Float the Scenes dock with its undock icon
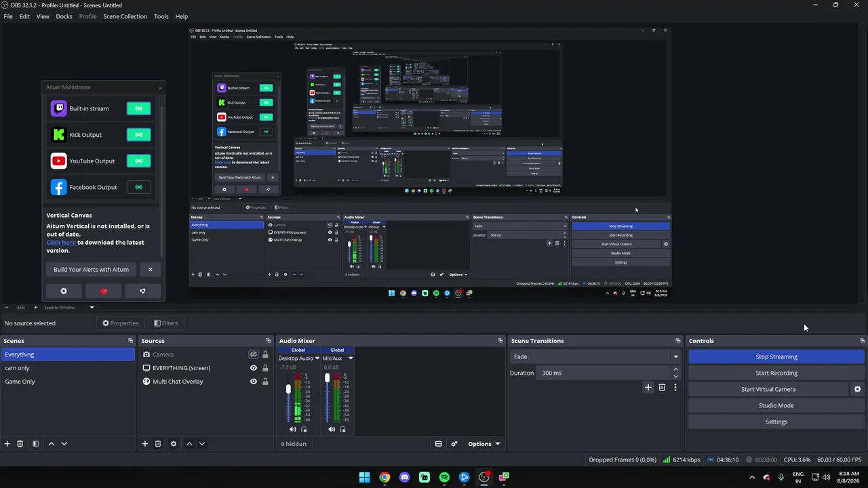868x488 pixels. pos(131,341)
